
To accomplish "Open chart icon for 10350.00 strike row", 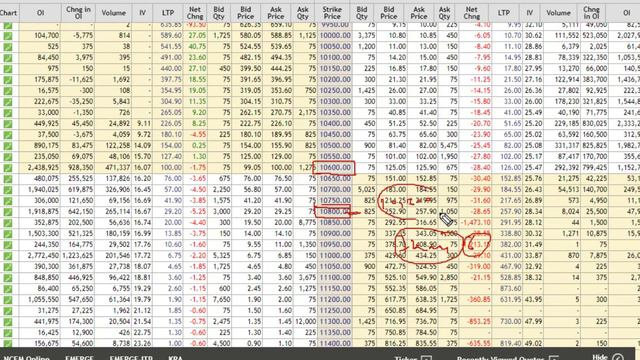I will [8, 113].
